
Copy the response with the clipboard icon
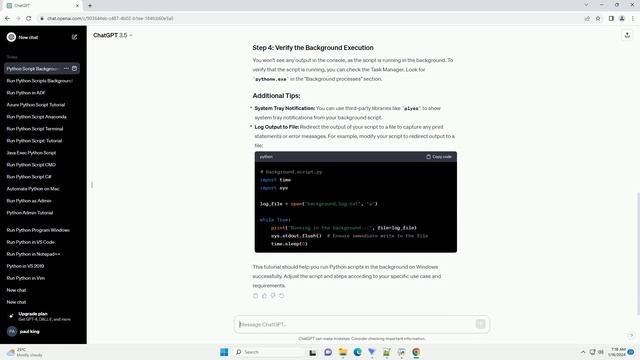[256, 296]
